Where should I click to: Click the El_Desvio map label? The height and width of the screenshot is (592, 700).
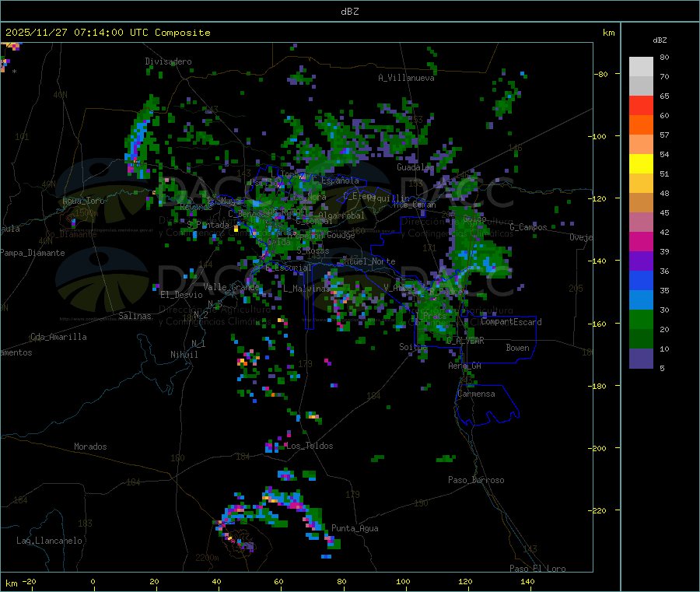(x=181, y=295)
